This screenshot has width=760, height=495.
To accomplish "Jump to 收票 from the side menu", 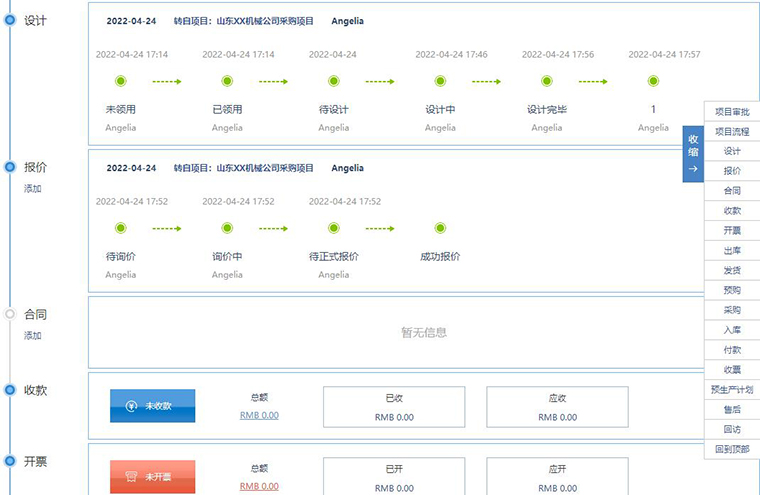I will (x=732, y=370).
